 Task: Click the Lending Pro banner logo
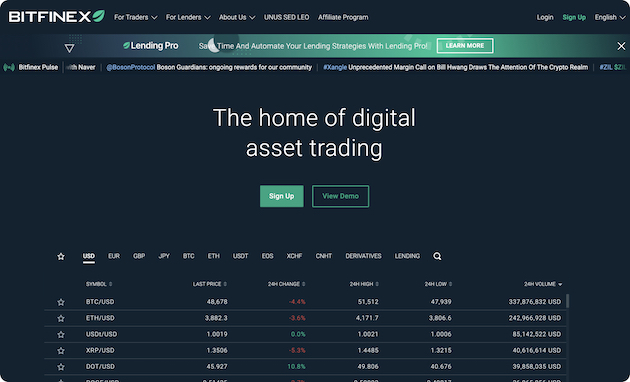(x=151, y=46)
